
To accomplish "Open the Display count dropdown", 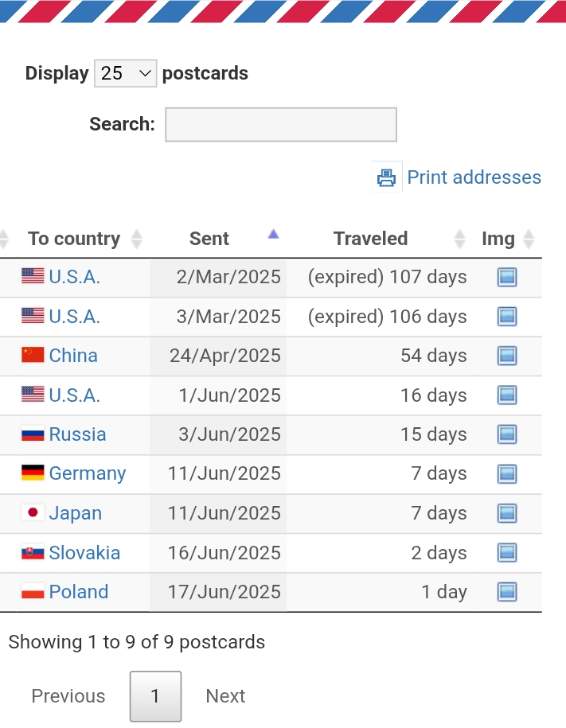I will [x=126, y=73].
